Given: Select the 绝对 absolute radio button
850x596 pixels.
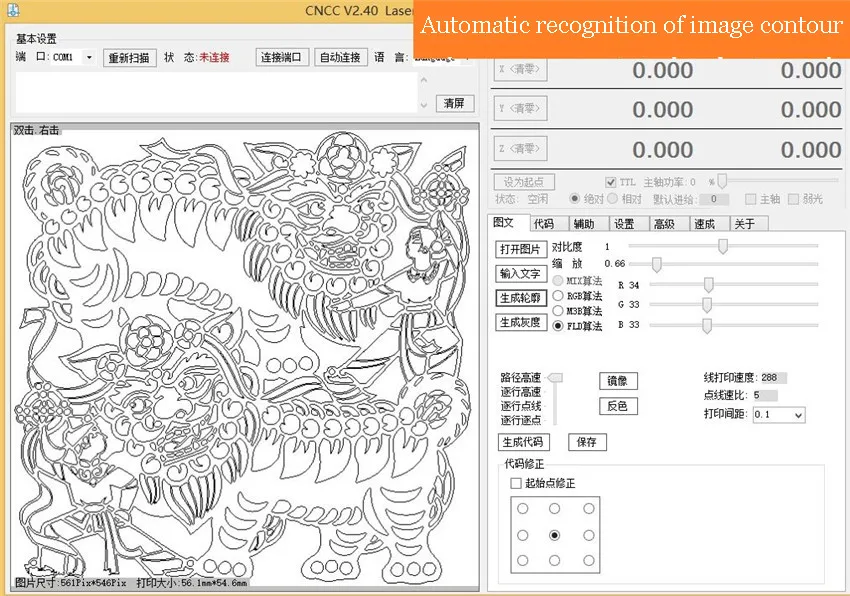Looking at the screenshot, I should click(x=575, y=198).
